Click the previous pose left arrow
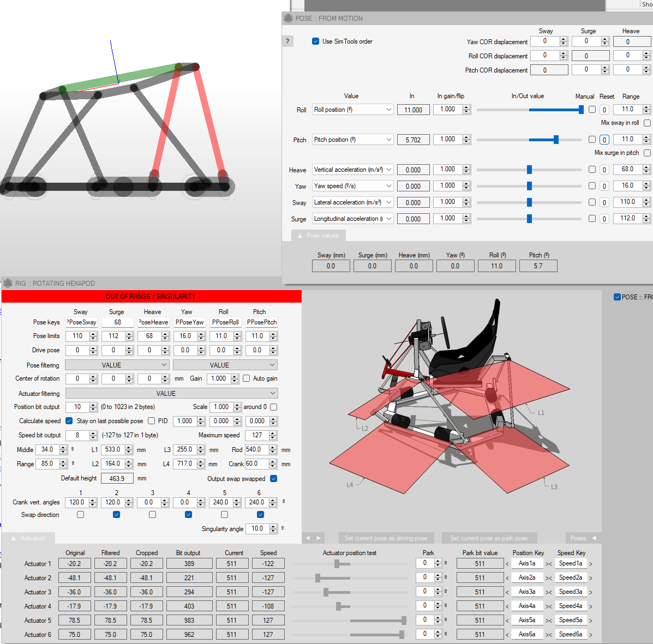653x644 pixels. point(308,538)
